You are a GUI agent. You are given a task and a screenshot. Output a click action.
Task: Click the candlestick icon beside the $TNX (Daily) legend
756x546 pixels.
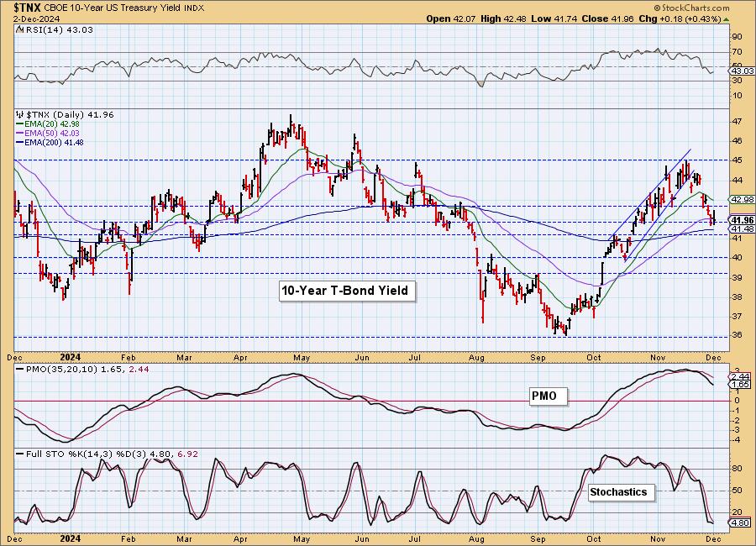point(20,115)
